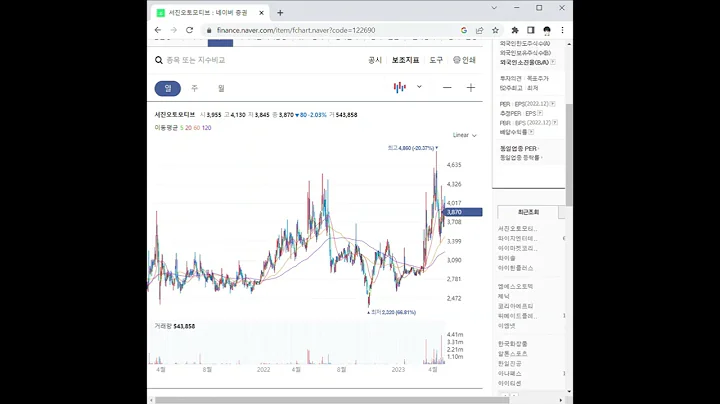Close the 세진오토모티브 browser tab
The height and width of the screenshot is (404, 720).
coord(261,13)
